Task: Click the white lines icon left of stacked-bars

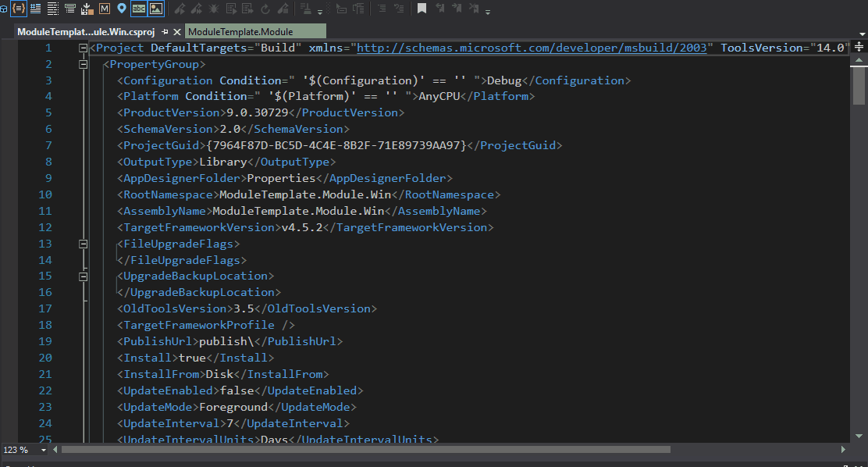Action: tap(52, 9)
